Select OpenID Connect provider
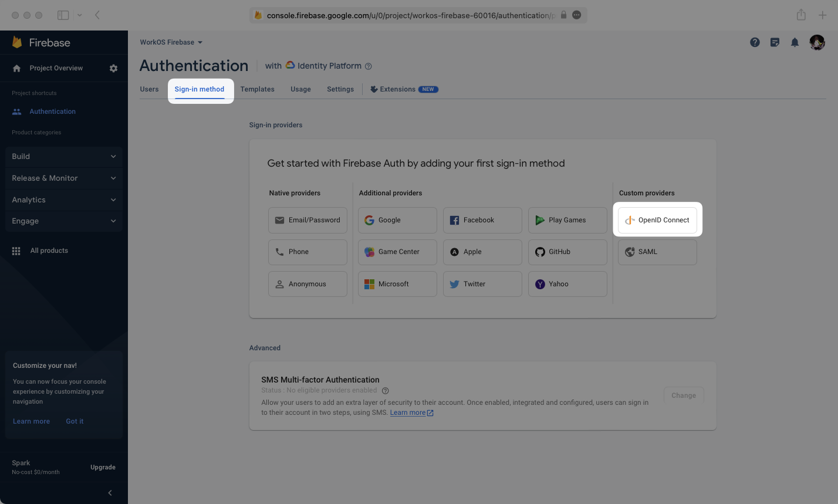Viewport: 838px width, 504px height. [x=657, y=220]
